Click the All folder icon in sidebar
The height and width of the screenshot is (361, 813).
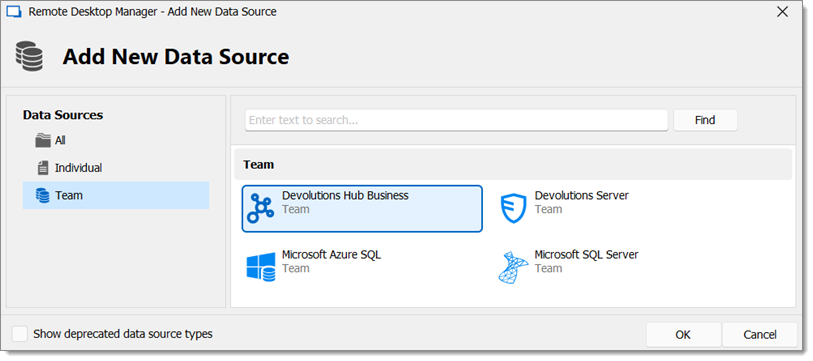pyautogui.click(x=43, y=141)
